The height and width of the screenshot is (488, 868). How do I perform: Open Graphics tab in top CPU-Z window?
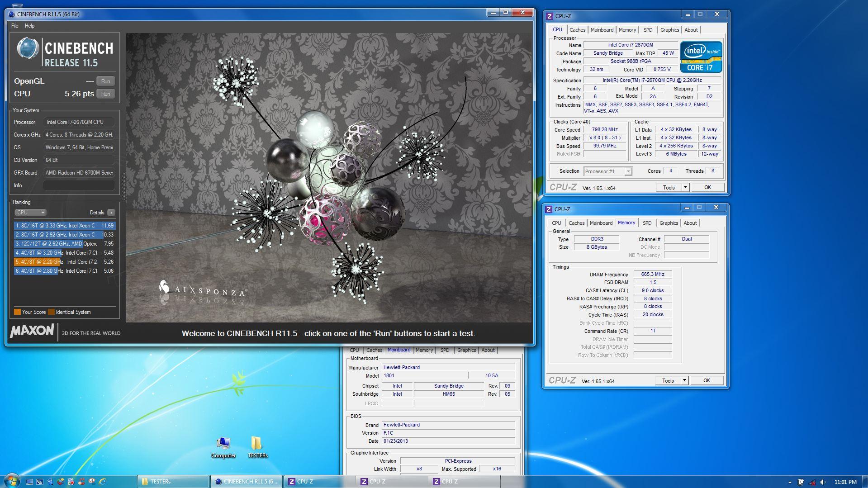point(669,30)
